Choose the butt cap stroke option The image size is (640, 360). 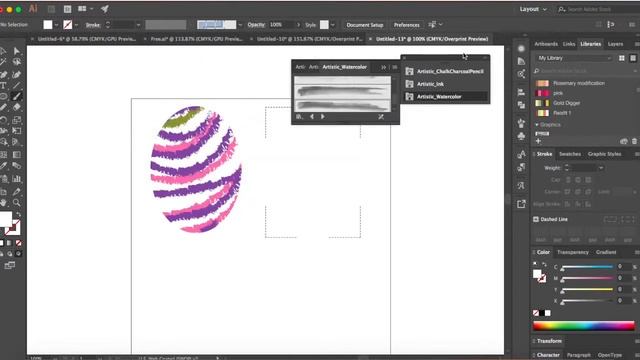[x=568, y=180]
